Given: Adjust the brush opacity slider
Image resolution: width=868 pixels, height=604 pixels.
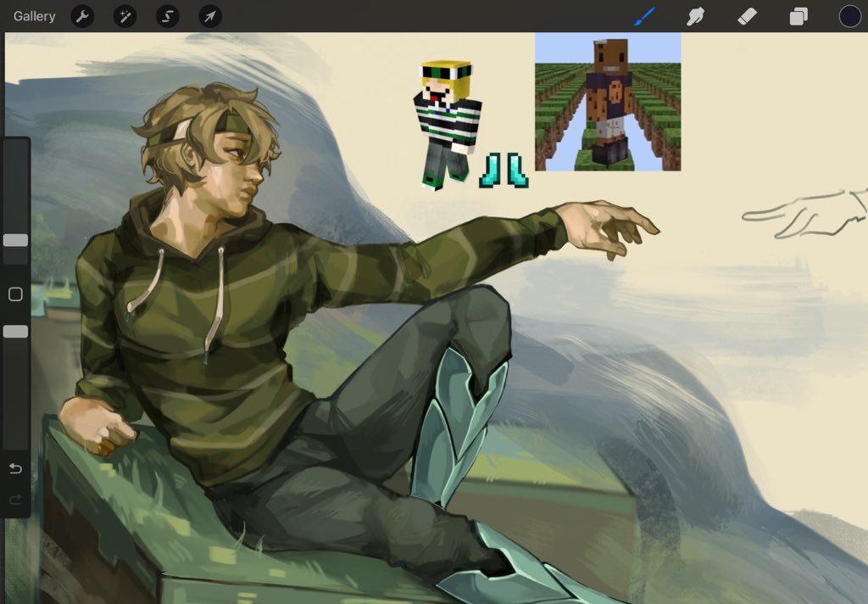Looking at the screenshot, I should (x=14, y=332).
